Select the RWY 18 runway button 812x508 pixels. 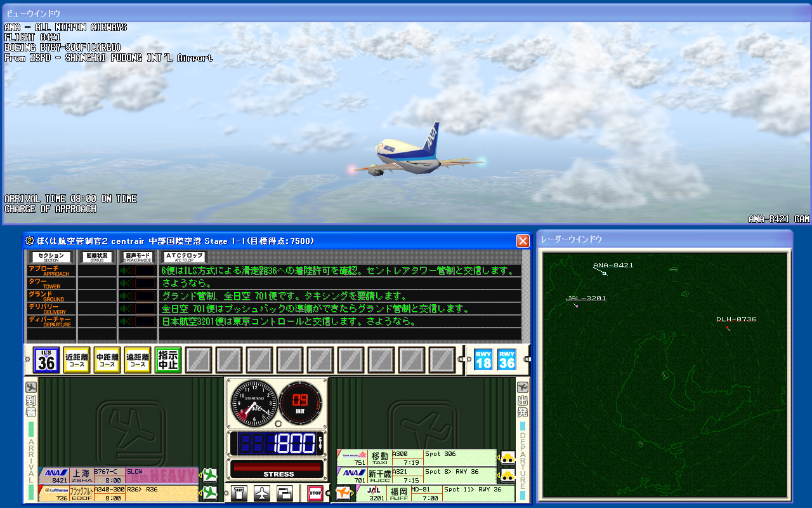pyautogui.click(x=483, y=359)
